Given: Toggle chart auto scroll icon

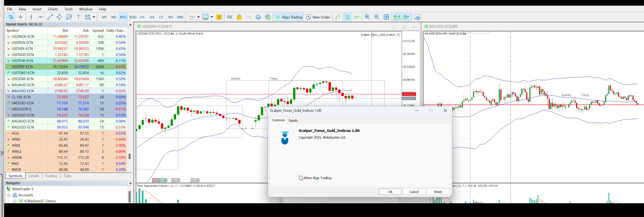Looking at the screenshot, I should (397, 17).
